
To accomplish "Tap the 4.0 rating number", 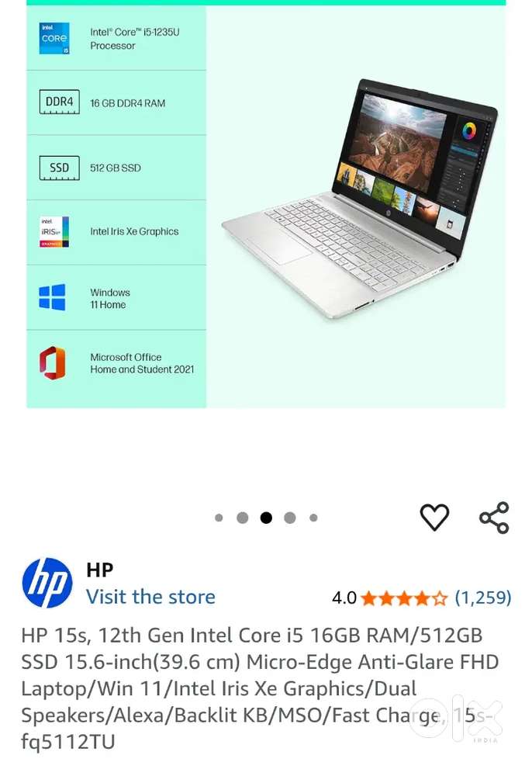I will point(344,598).
